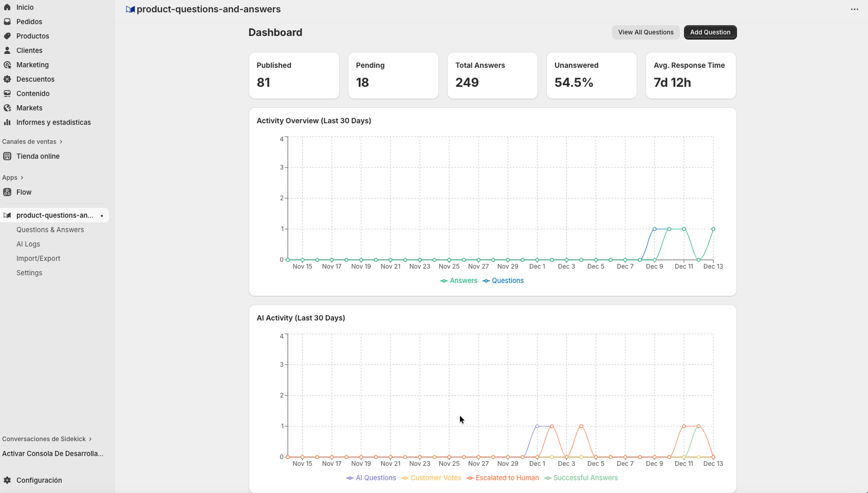Expand the Apps section chevron
This screenshot has height=493, width=868.
coord(22,178)
